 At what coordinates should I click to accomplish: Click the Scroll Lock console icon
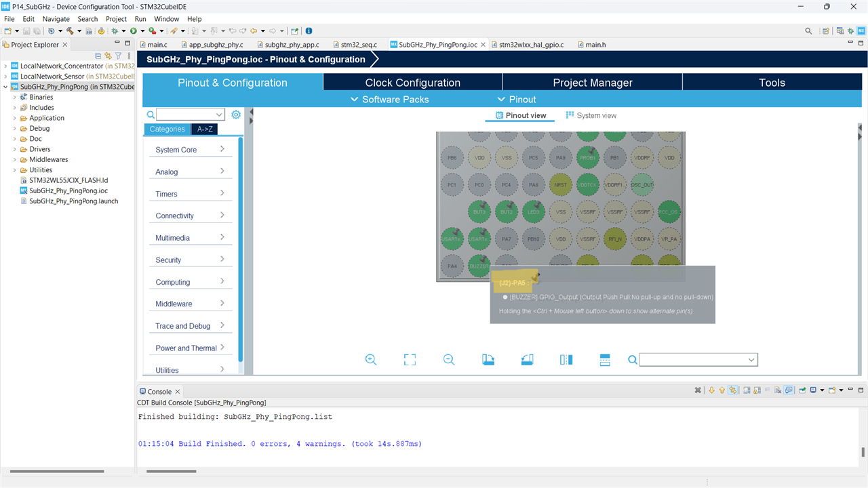click(x=756, y=390)
